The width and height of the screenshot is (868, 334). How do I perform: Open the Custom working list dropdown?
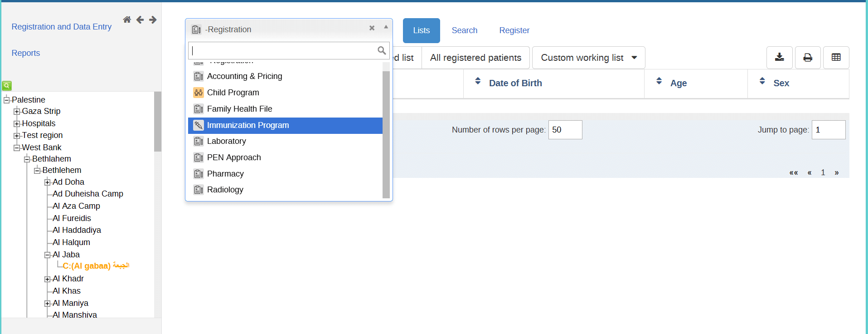tap(588, 58)
